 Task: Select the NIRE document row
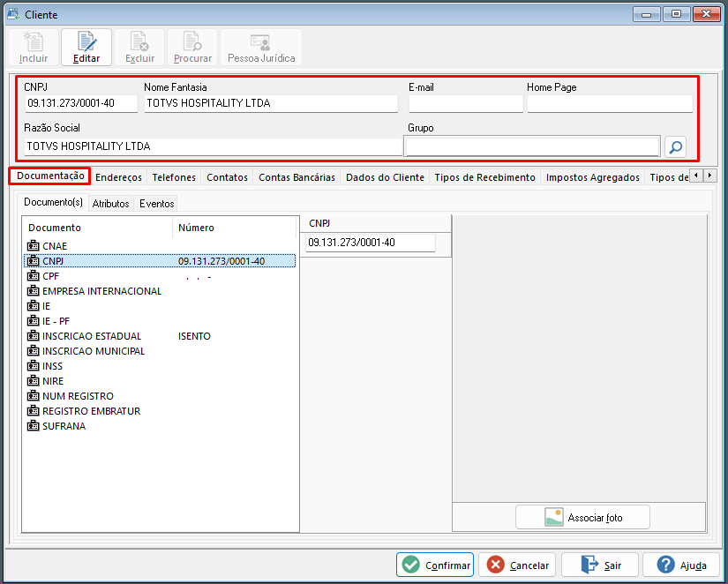point(160,381)
